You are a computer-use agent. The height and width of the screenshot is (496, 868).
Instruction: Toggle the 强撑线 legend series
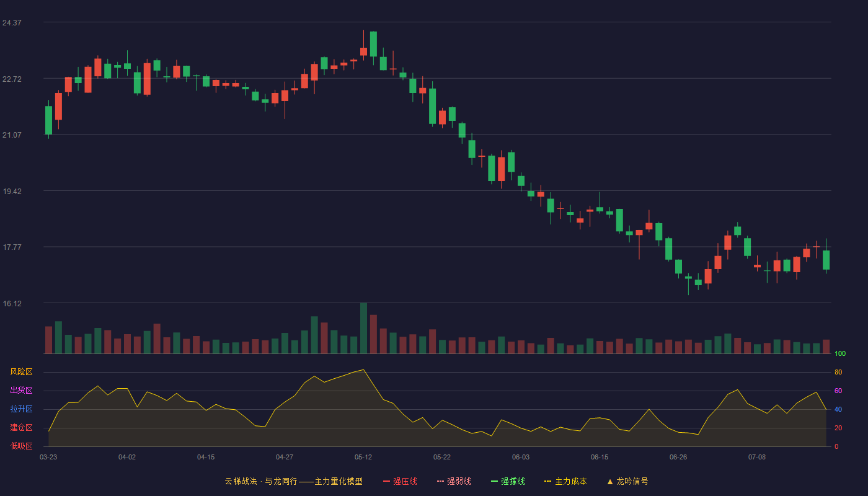(508, 481)
